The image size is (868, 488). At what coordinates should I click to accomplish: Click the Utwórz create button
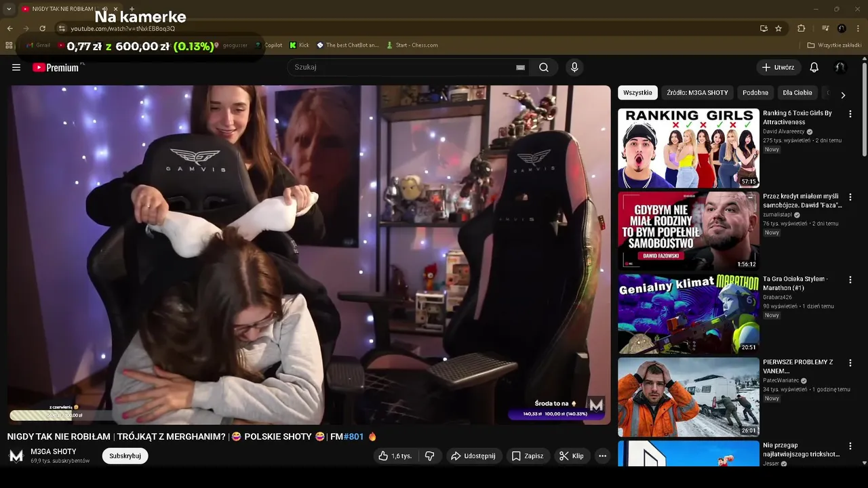pyautogui.click(x=778, y=67)
